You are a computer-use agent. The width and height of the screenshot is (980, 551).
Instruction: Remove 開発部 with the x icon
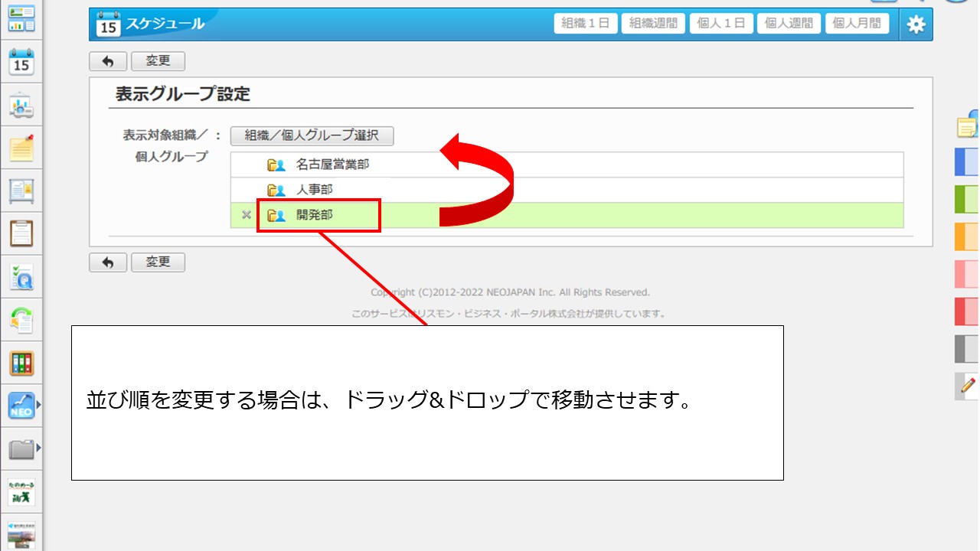246,216
